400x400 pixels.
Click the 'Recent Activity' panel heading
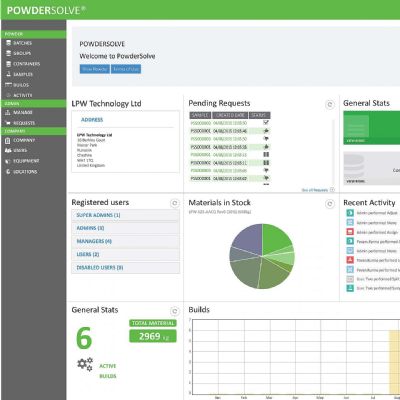click(369, 203)
